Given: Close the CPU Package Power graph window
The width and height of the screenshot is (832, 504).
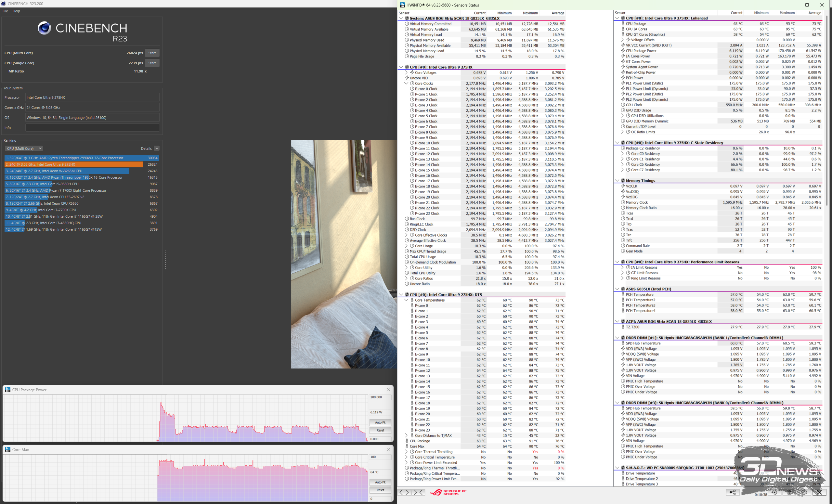Looking at the screenshot, I should click(389, 390).
